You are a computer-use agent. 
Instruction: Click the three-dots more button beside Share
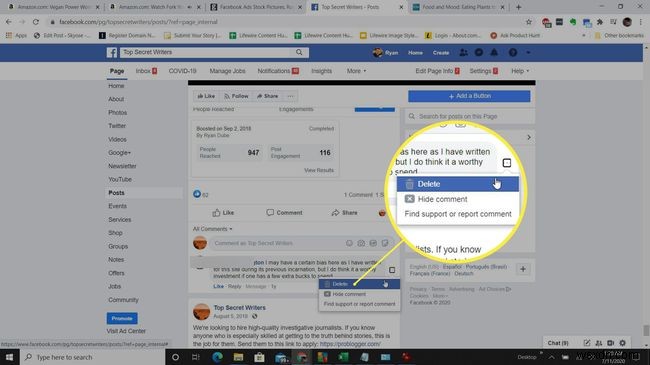[291, 96]
